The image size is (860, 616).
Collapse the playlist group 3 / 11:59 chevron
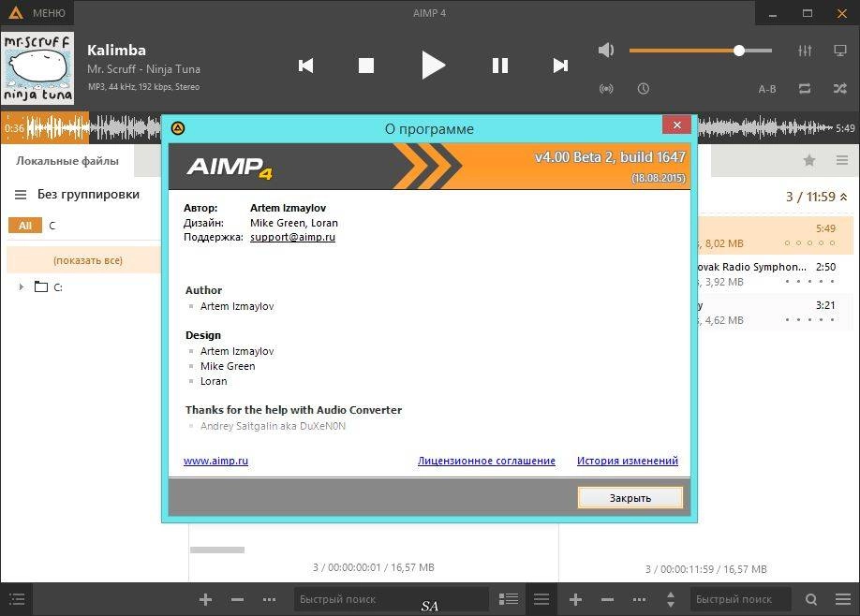coord(843,197)
